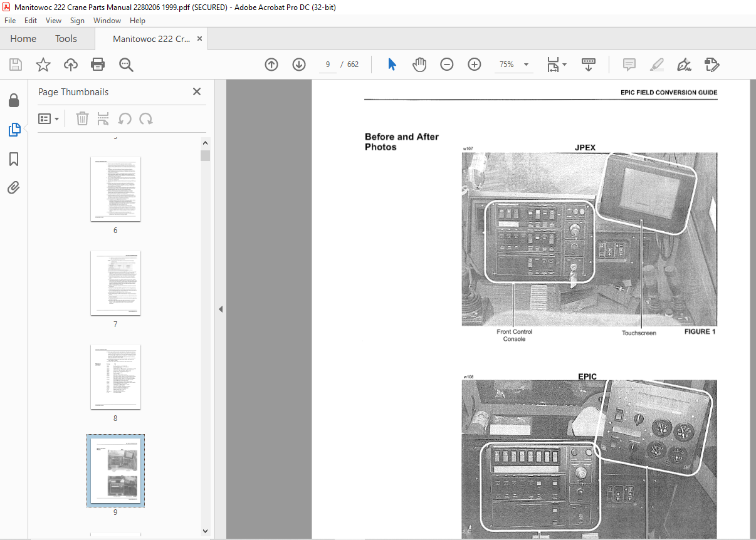
Task: Open the Attachments paperclip panel
Action: pos(14,187)
